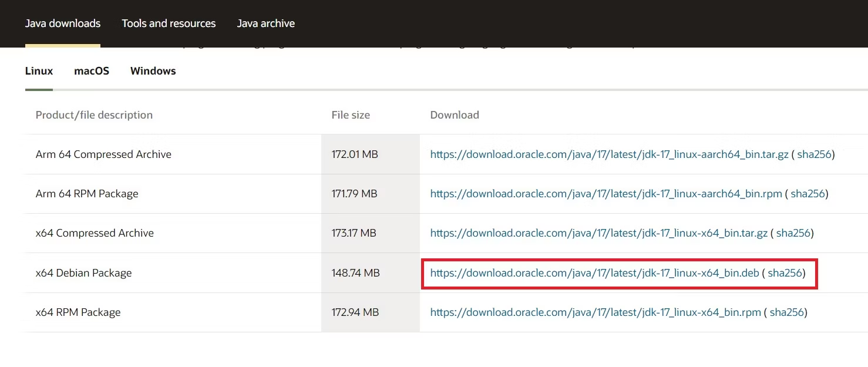Screen dimensions: 868x367
Task: Download the jdk-17 linux-aarch64 rpm link
Action: (606, 194)
